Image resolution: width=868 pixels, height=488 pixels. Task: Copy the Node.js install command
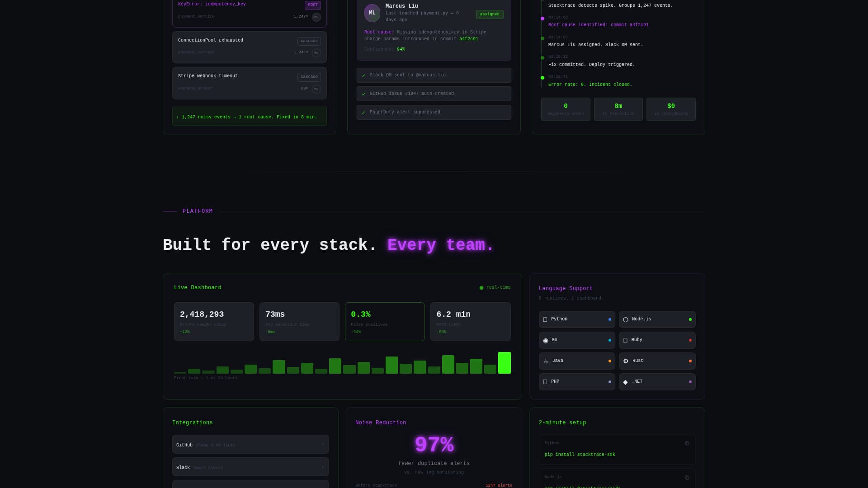[x=687, y=478]
